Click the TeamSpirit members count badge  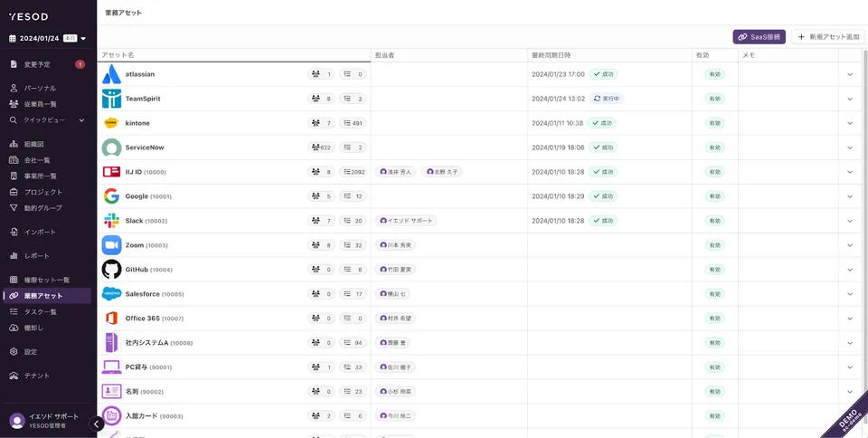click(x=321, y=99)
